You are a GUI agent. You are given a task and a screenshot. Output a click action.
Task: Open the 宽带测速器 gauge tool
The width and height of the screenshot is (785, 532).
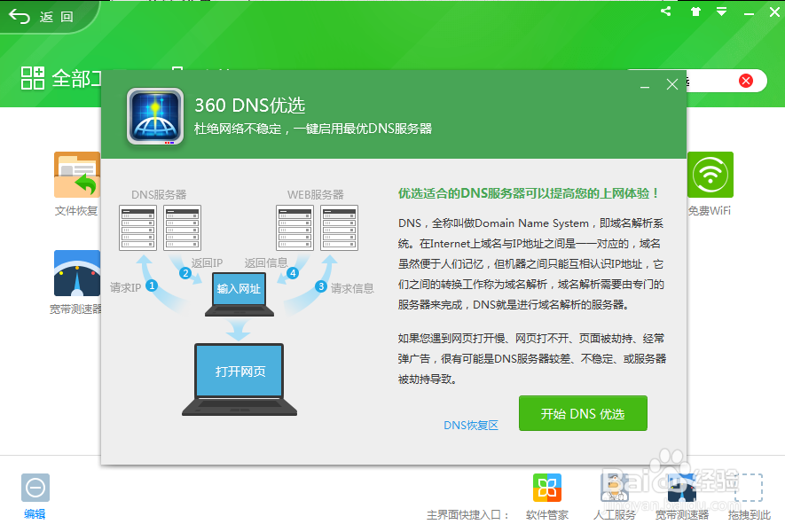[76, 273]
